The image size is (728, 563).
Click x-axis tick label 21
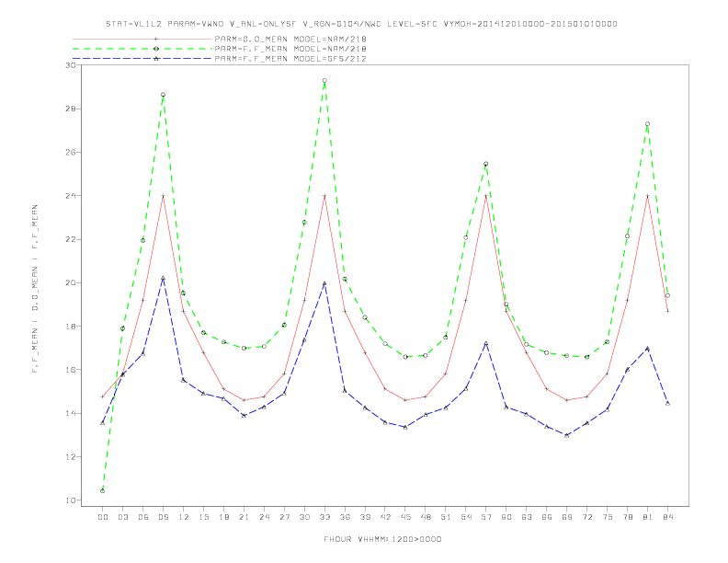tap(244, 517)
